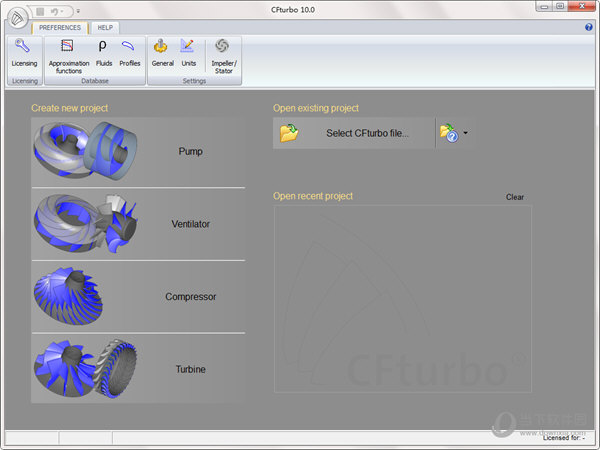Close the CFturbo 10.0 window
Viewport: 600px width, 450px height.
(x=582, y=7)
